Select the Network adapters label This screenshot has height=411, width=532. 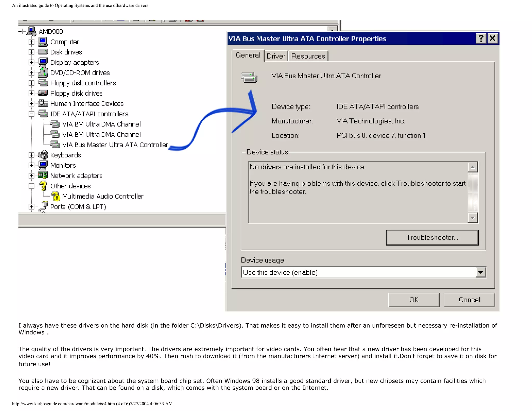pos(76,176)
